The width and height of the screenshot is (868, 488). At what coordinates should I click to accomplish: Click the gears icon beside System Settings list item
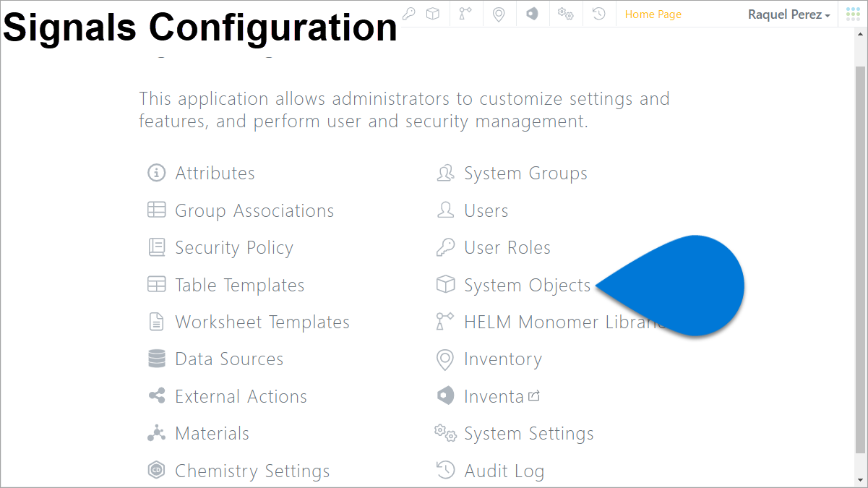pyautogui.click(x=445, y=433)
